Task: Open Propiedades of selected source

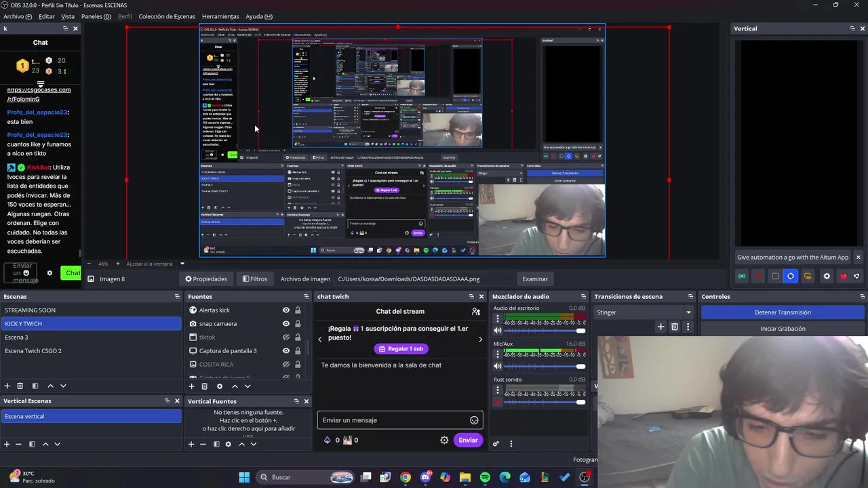Action: [x=206, y=279]
